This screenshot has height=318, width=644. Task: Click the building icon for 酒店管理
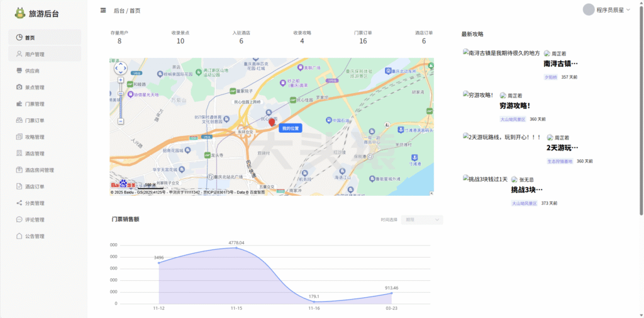[19, 153]
